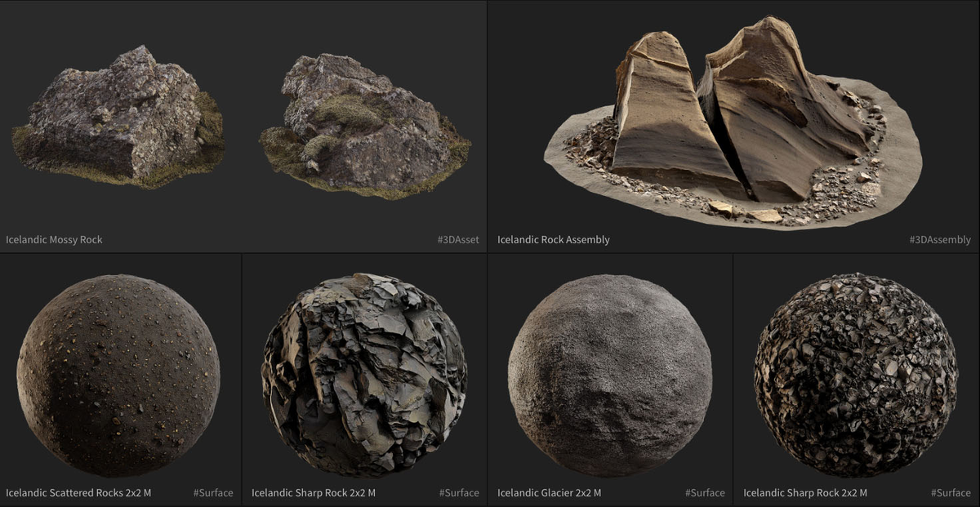
Task: Open the Icelandic Rock Assembly title link
Action: click(x=555, y=240)
